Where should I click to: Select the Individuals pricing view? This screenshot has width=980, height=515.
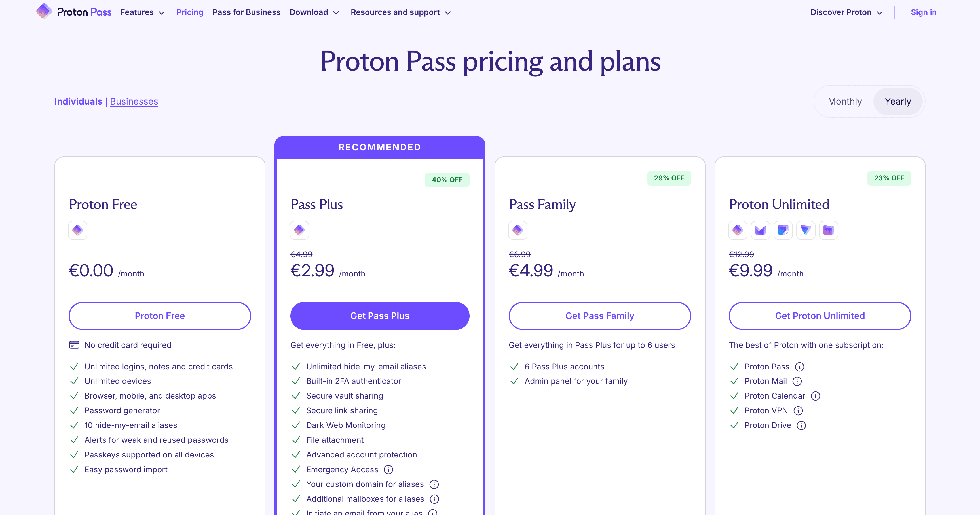click(78, 101)
